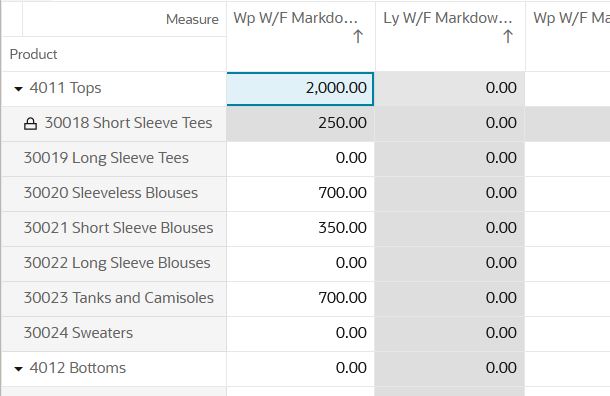
Task: Select the 350.00 cell for Short Sleeve Blouses
Action: pyautogui.click(x=300, y=229)
